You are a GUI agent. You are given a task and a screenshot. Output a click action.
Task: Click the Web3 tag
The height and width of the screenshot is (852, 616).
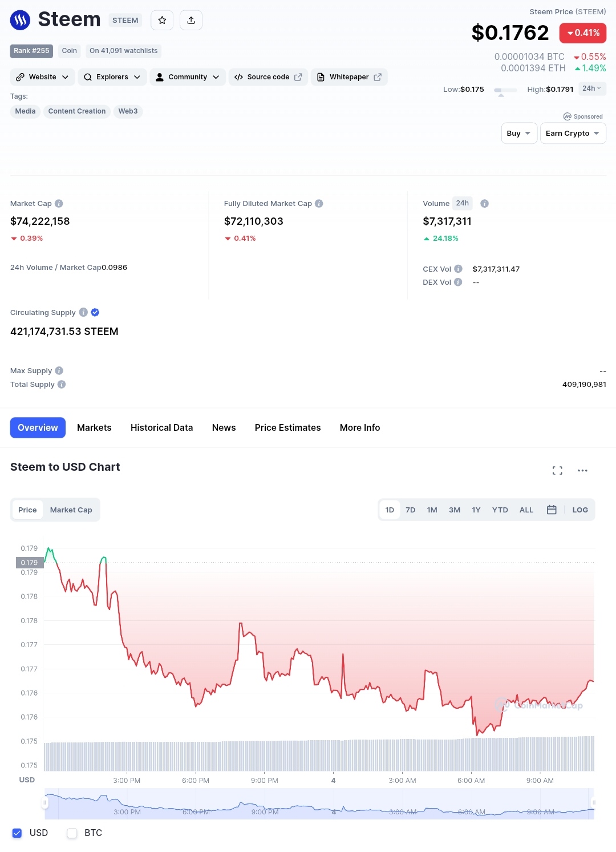128,111
